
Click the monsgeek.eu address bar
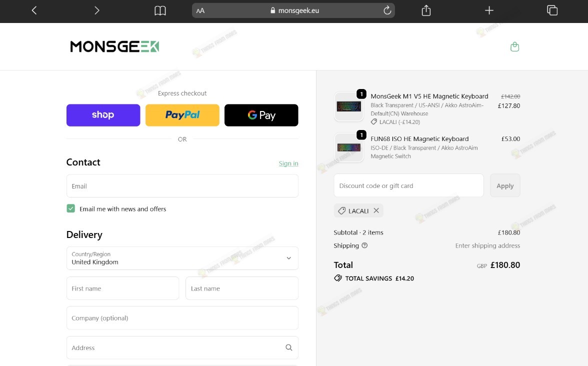click(293, 10)
